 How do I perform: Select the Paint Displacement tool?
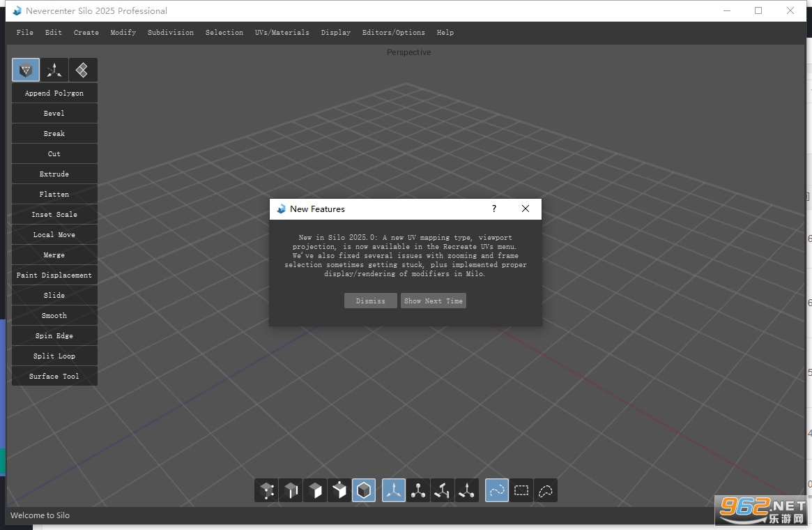coord(54,275)
